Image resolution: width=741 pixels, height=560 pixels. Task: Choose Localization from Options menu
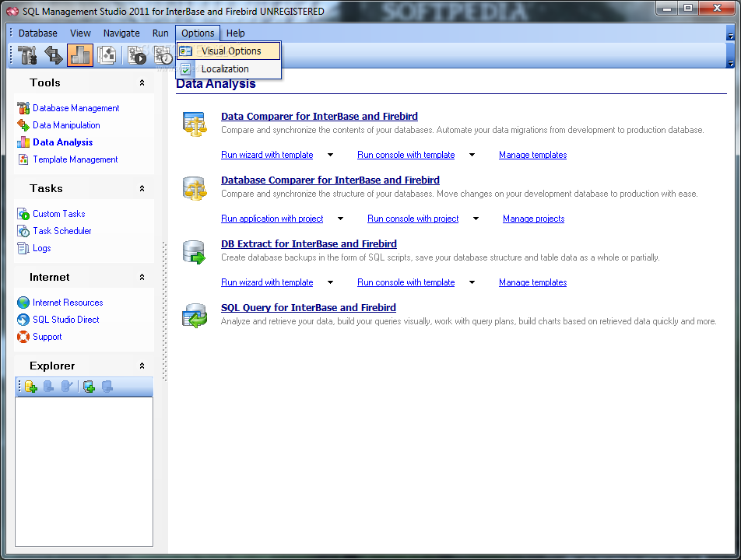[x=229, y=69]
